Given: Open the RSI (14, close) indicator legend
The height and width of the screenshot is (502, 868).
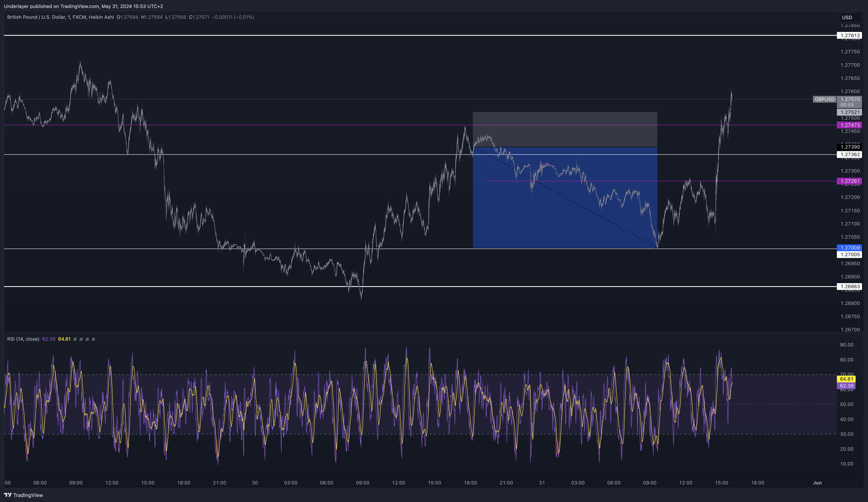Looking at the screenshot, I should [x=23, y=339].
